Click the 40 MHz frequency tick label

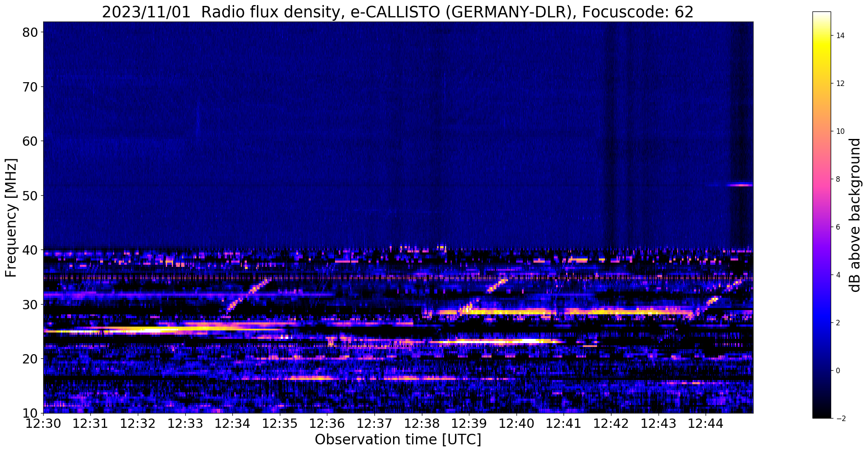[30, 250]
